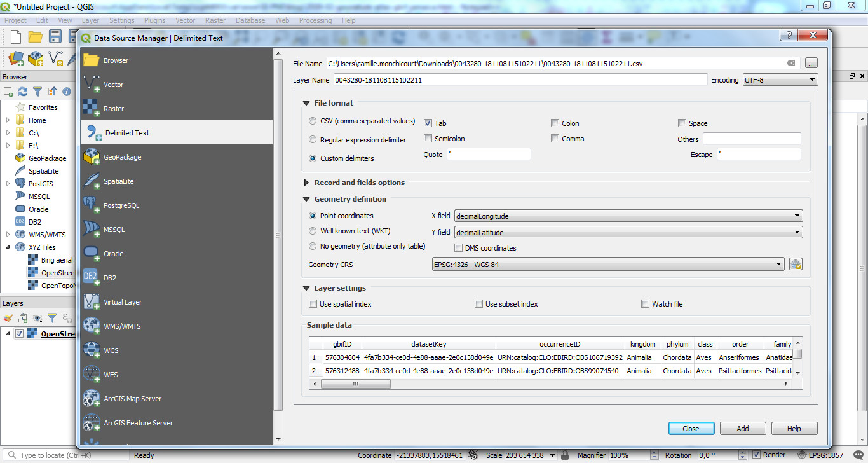Screen dimensions: 868x463
Task: Refresh the Browser panel
Action: pos(23,92)
